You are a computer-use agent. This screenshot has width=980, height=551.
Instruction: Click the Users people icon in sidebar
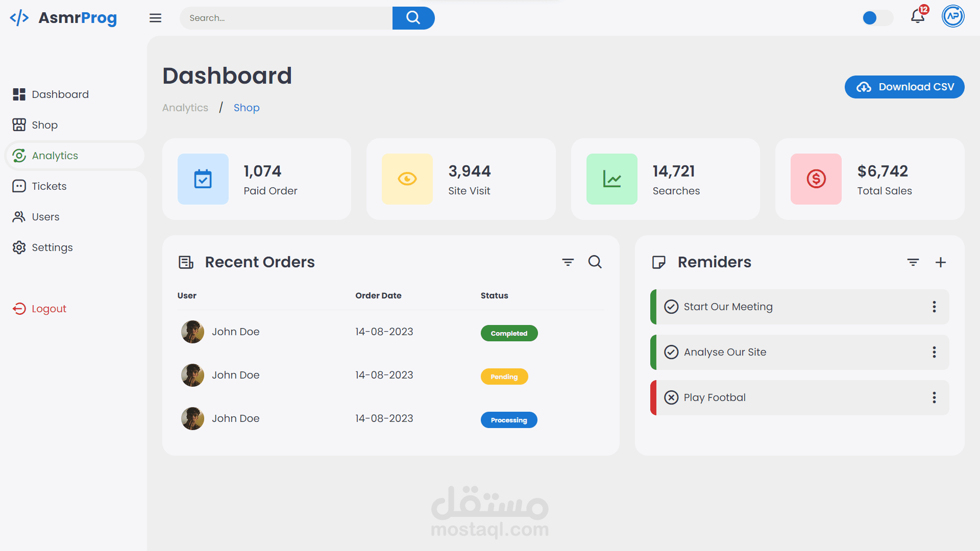pos(19,217)
